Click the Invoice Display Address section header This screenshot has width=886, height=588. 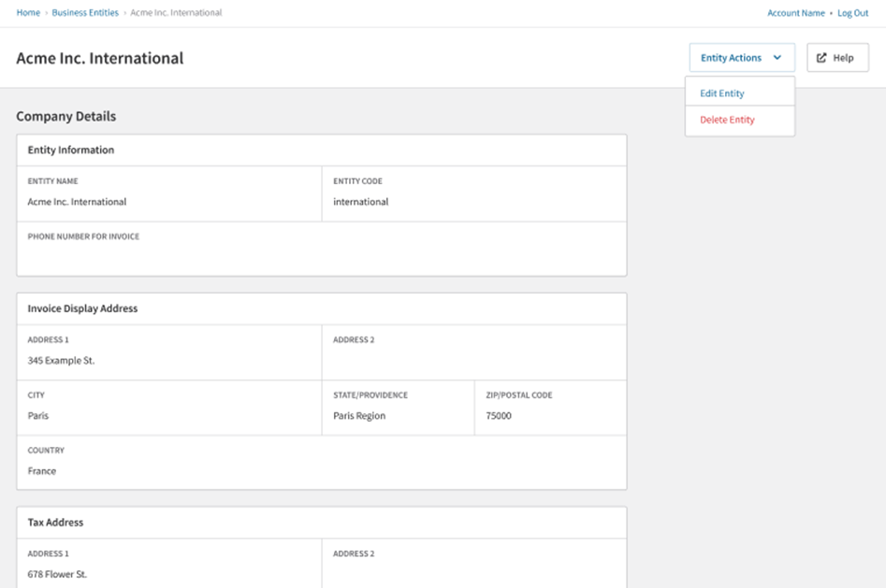(82, 308)
